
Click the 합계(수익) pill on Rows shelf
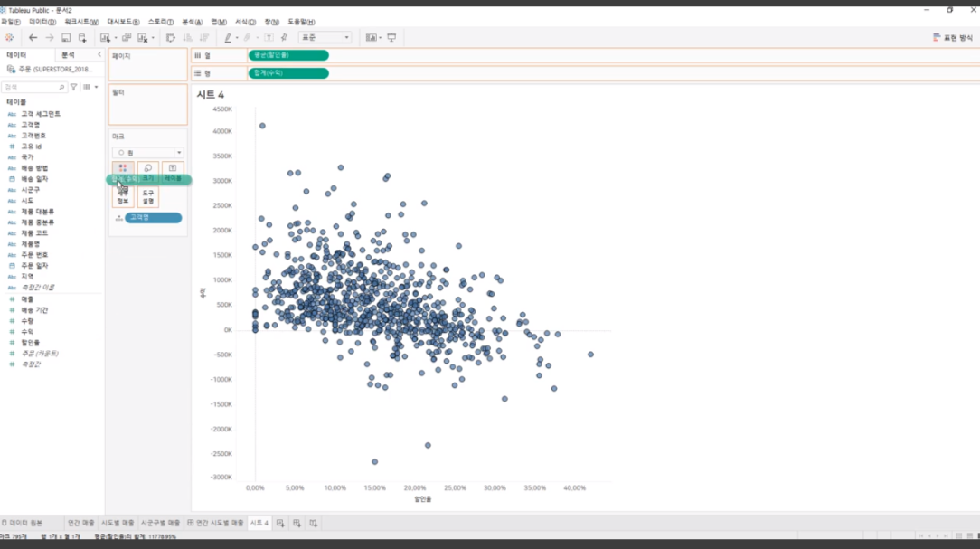point(288,73)
